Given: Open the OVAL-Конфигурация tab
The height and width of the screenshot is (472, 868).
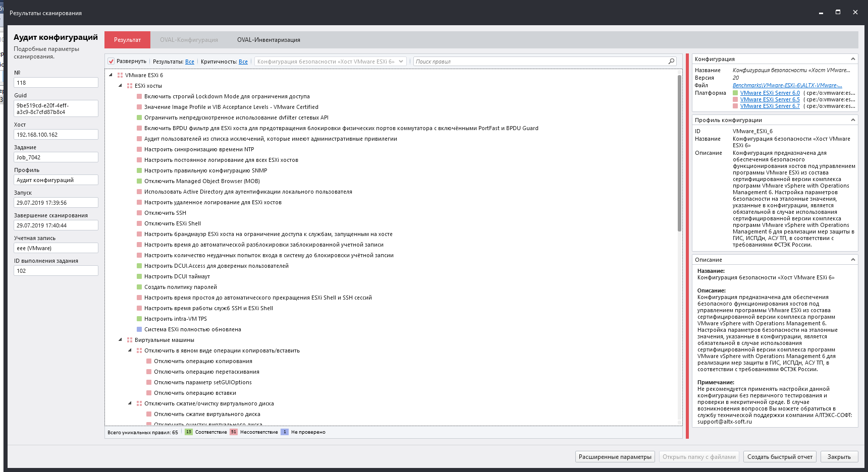Looking at the screenshot, I should (x=189, y=40).
